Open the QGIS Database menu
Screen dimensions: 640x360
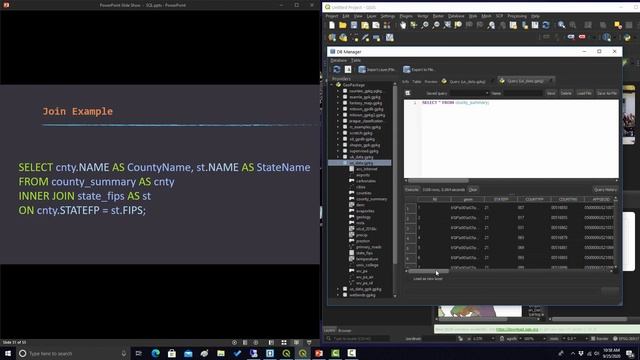pos(456,16)
